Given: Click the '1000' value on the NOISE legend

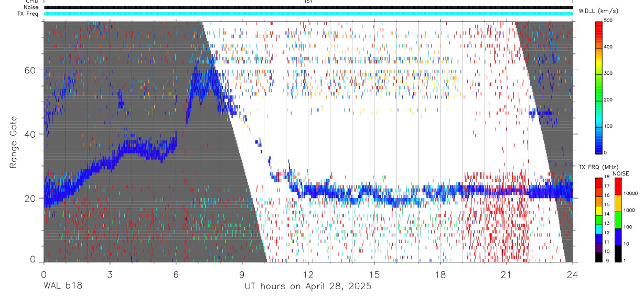Looking at the screenshot, I should click(629, 211).
